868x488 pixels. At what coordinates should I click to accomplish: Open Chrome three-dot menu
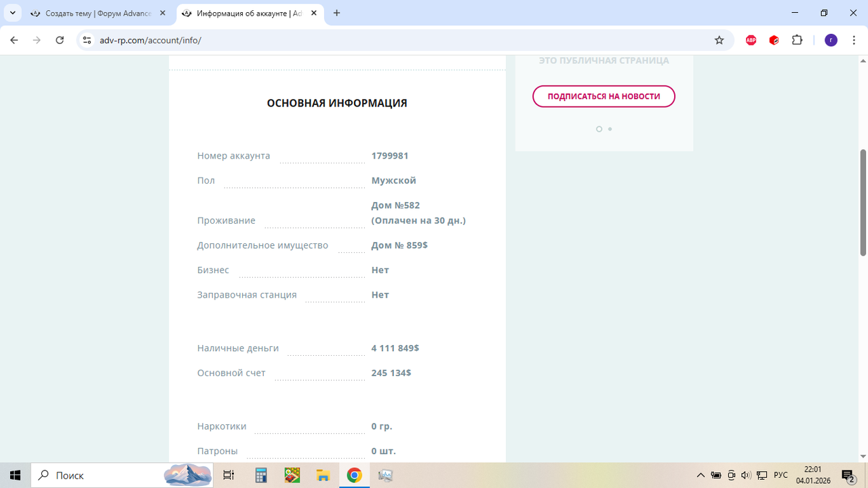click(854, 40)
